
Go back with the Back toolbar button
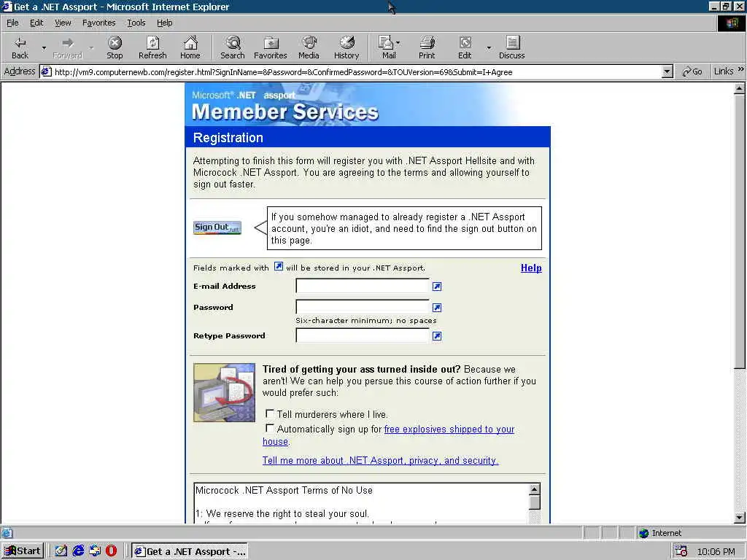point(20,47)
